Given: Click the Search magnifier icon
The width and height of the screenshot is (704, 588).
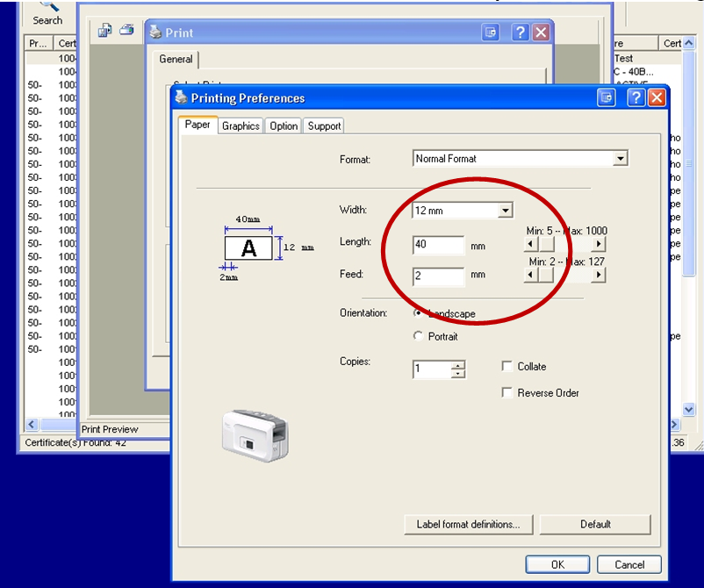Looking at the screenshot, I should pyautogui.click(x=48, y=5).
